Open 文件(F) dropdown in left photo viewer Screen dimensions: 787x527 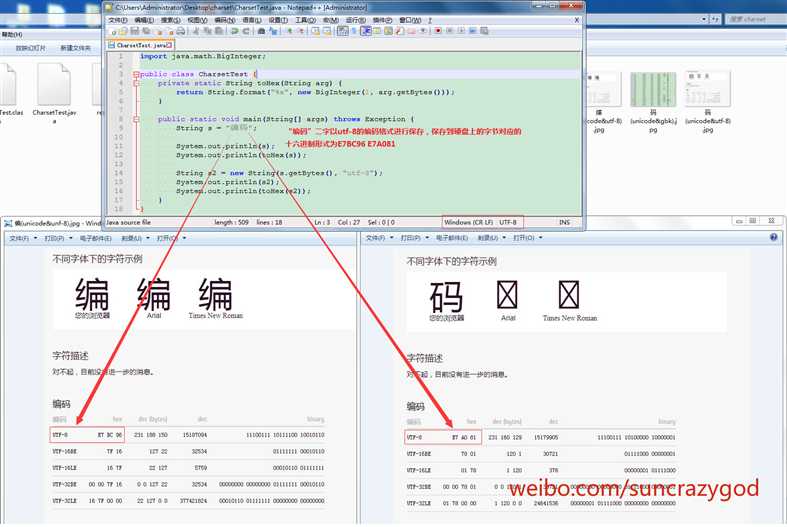23,238
